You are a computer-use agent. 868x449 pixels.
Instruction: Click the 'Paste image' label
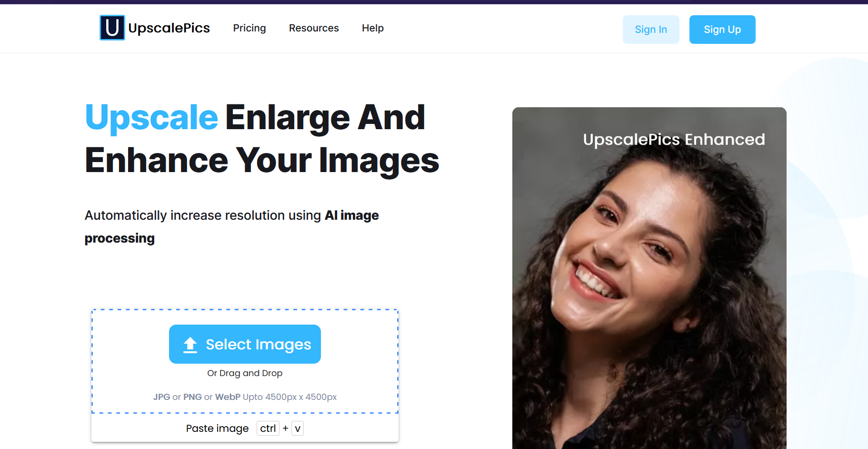(x=218, y=429)
